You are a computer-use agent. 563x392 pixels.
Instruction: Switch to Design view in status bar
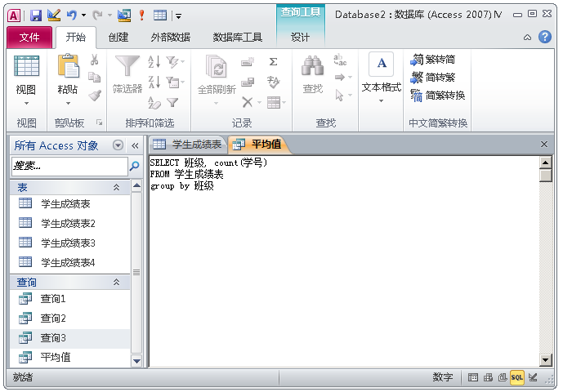pyautogui.click(x=533, y=377)
